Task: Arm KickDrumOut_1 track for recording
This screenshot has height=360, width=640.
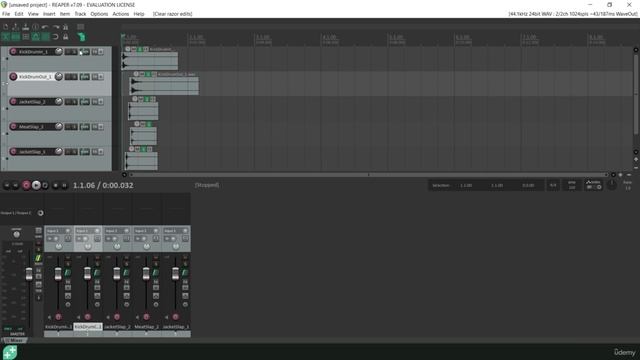Action: (13, 76)
